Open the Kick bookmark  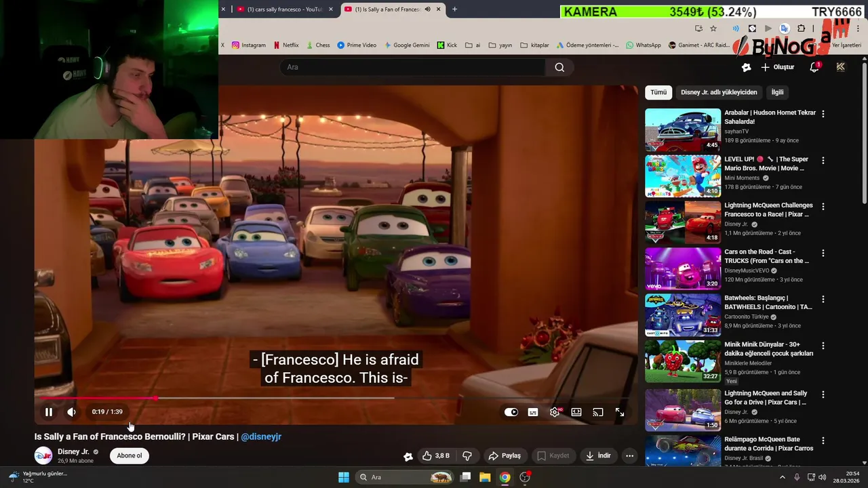click(x=447, y=45)
